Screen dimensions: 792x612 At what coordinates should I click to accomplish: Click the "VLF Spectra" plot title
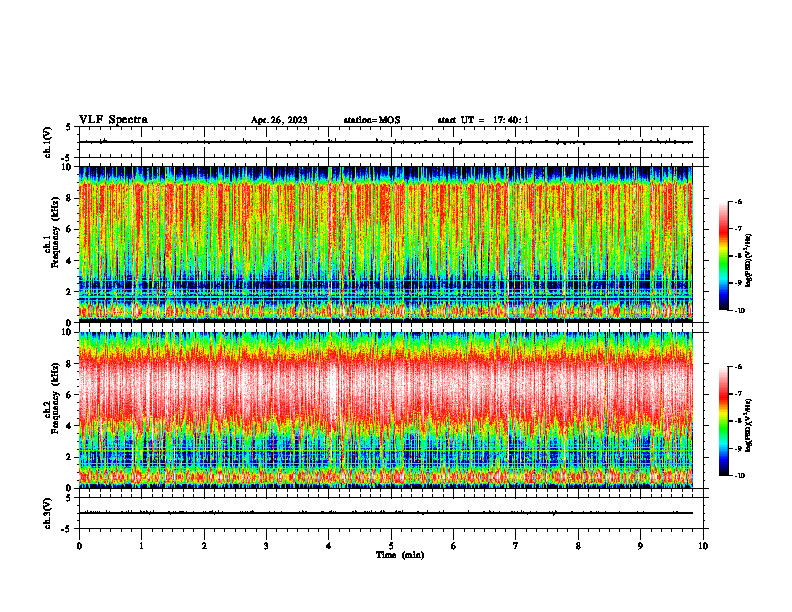pyautogui.click(x=113, y=120)
